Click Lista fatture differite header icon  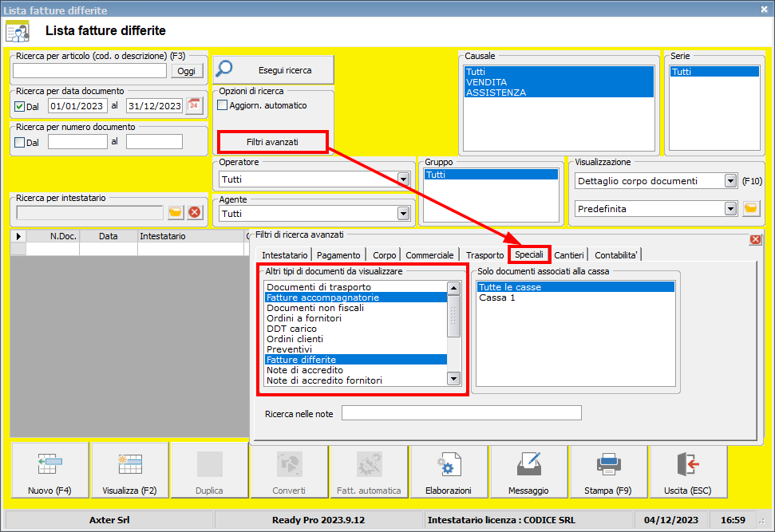pyautogui.click(x=18, y=31)
